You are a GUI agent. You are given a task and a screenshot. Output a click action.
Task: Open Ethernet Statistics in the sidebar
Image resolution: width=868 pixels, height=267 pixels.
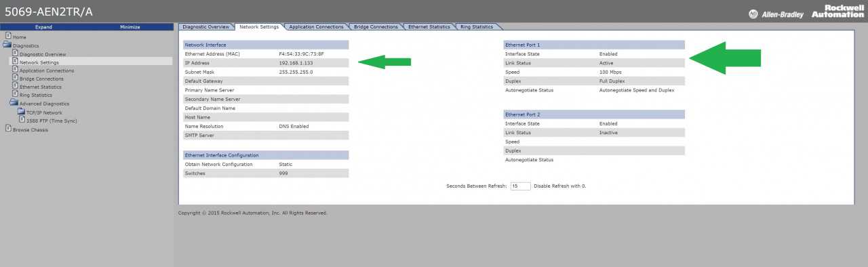[41, 87]
